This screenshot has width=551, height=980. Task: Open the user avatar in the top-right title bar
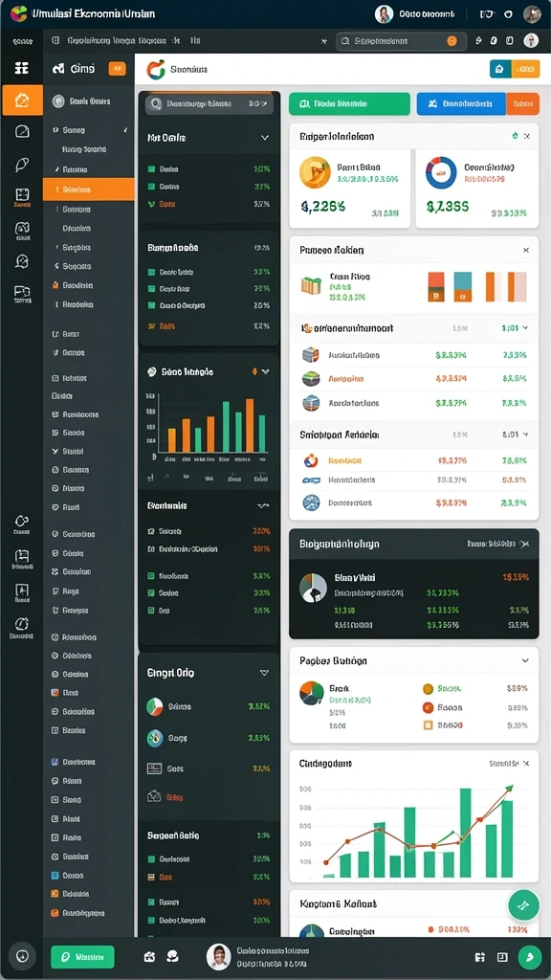[x=532, y=13]
